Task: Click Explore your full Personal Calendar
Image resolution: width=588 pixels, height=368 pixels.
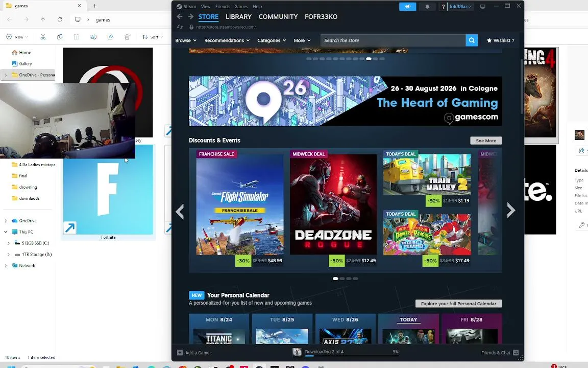Action: (459, 304)
